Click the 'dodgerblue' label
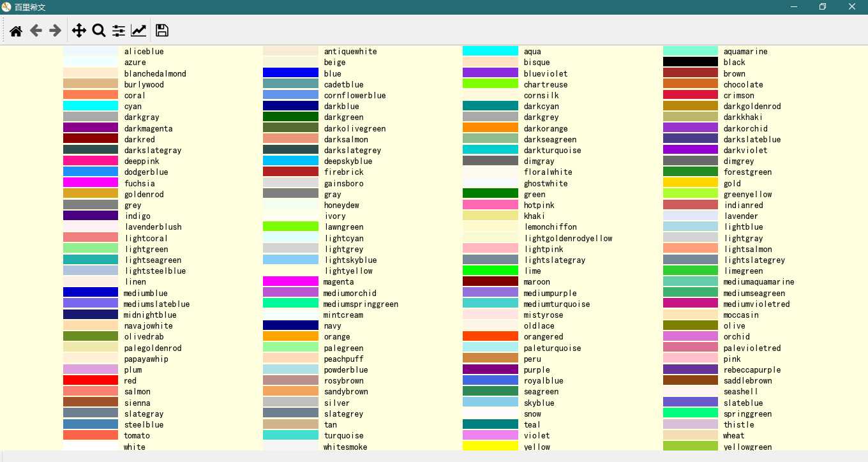868x462 pixels. 146,172
